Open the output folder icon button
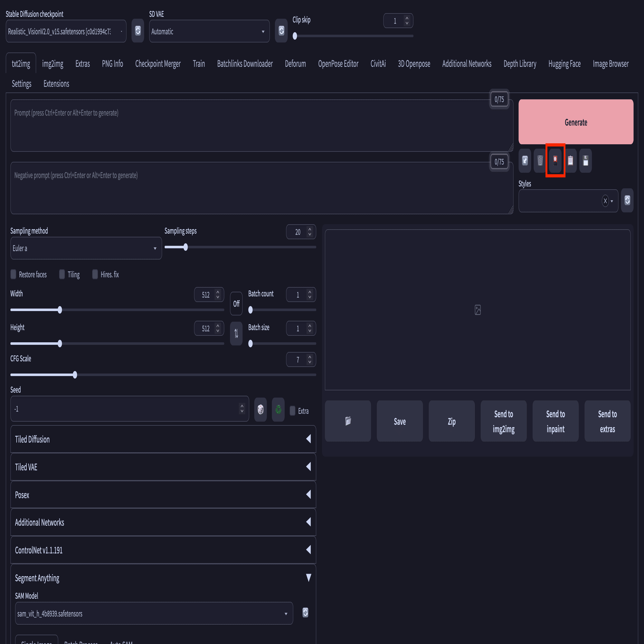 coord(348,421)
